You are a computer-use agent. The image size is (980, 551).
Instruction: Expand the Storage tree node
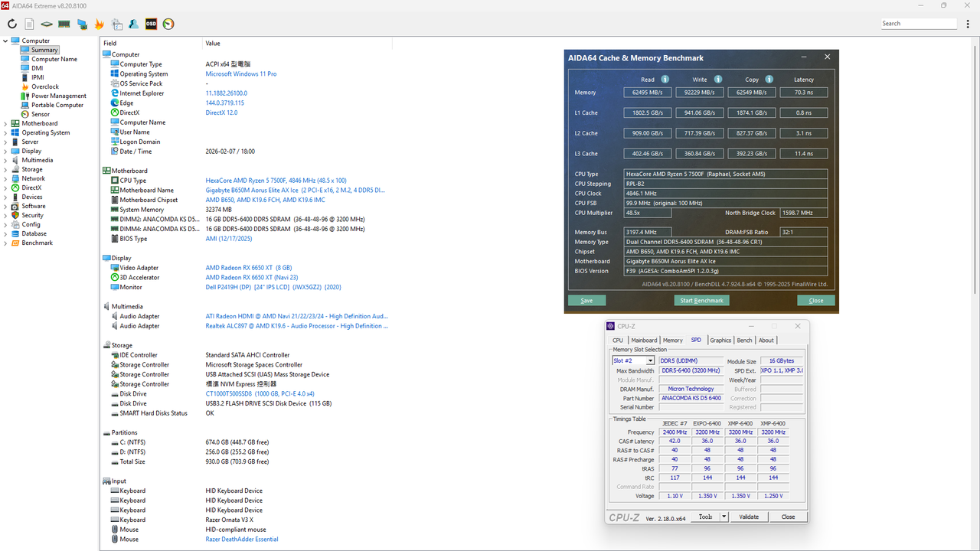point(5,169)
